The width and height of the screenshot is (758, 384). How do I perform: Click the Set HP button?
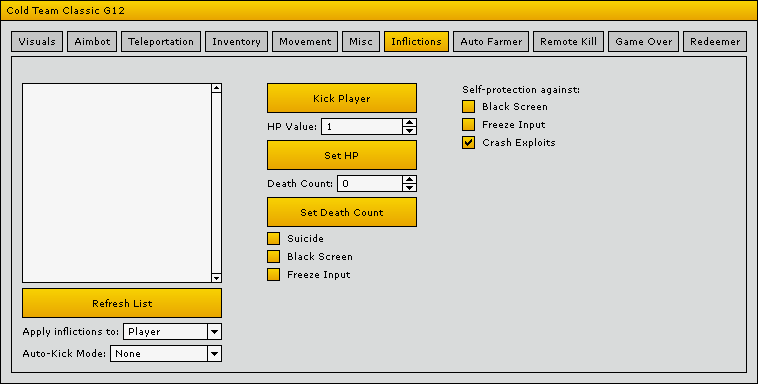tap(342, 155)
